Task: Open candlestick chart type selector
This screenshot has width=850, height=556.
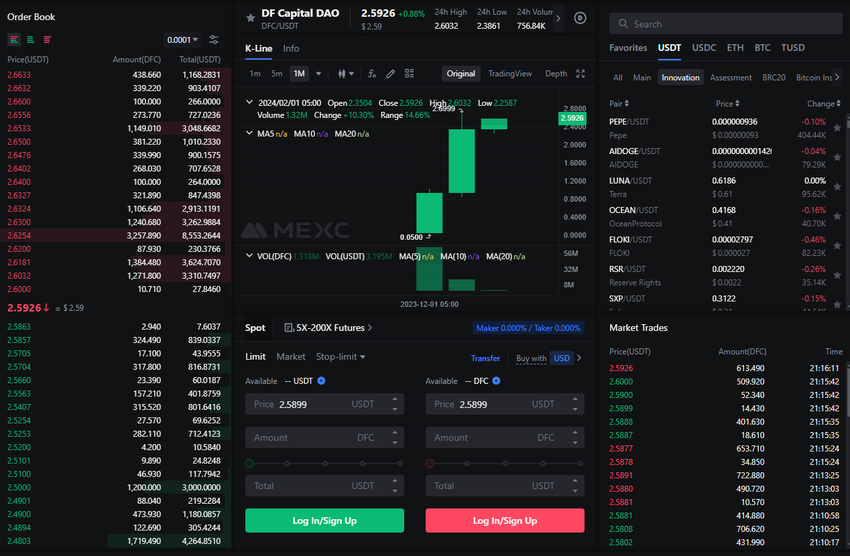Action: pyautogui.click(x=346, y=74)
